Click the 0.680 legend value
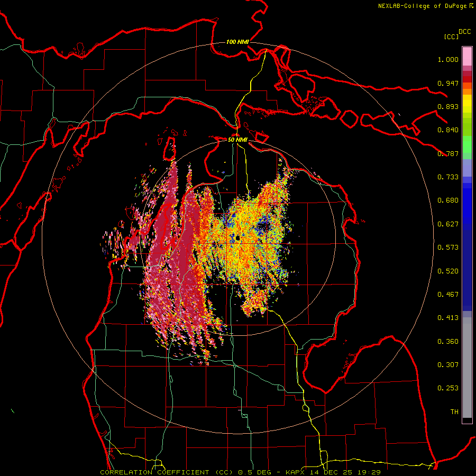 448,200
